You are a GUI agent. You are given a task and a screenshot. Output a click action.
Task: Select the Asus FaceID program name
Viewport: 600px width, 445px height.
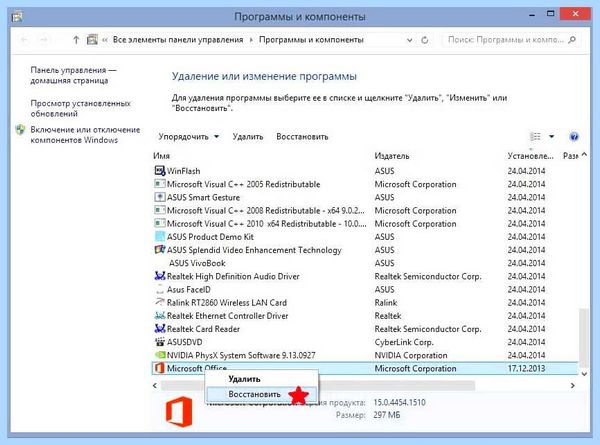pos(188,289)
